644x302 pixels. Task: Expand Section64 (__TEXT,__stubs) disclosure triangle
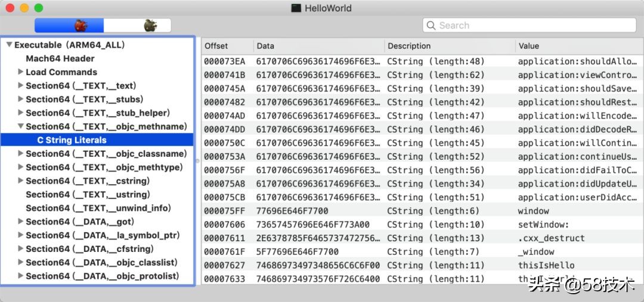pos(20,99)
